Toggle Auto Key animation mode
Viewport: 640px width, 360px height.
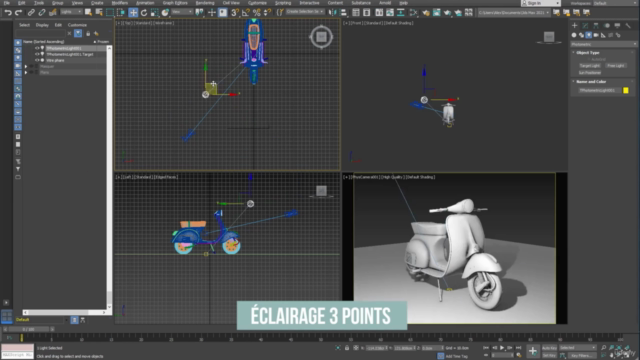click(x=549, y=348)
